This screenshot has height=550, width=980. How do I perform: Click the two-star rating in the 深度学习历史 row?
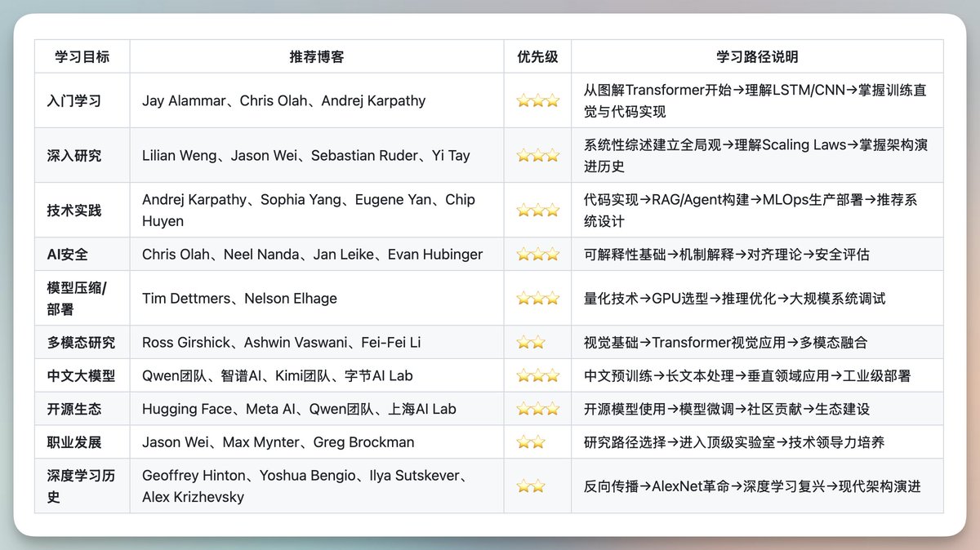point(531,486)
